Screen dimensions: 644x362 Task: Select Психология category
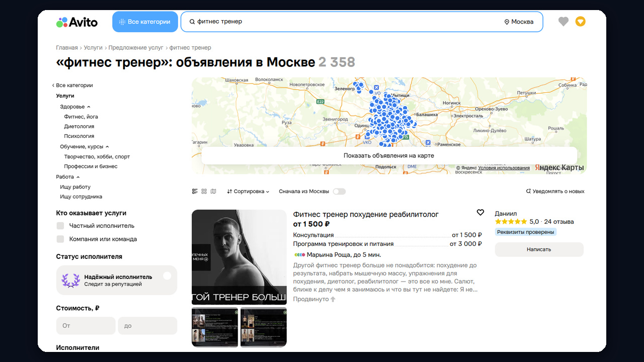point(79,136)
